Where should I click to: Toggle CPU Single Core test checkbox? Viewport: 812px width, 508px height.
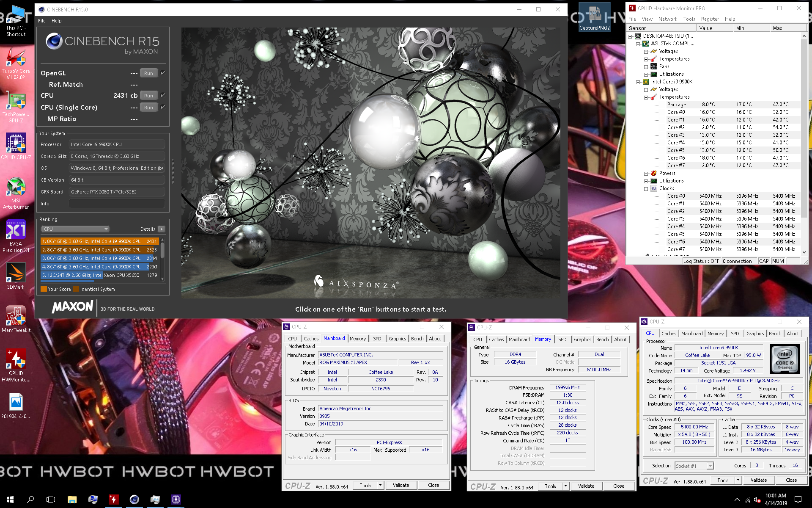163,107
